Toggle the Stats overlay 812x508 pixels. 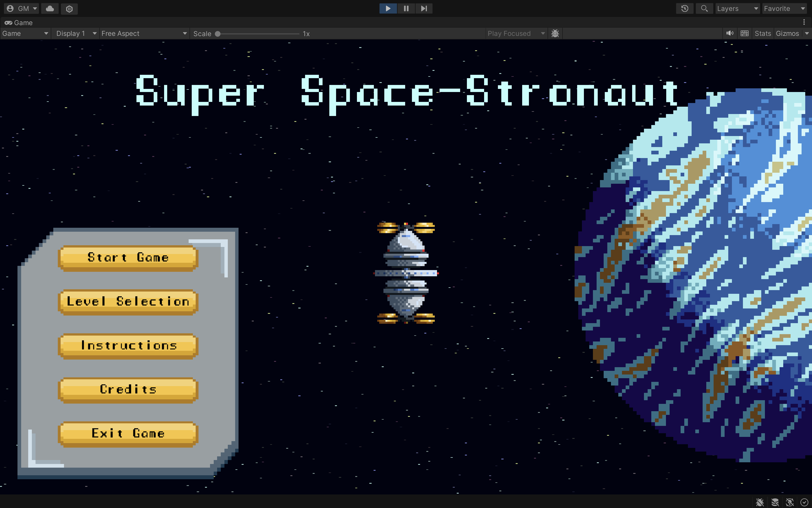point(763,33)
